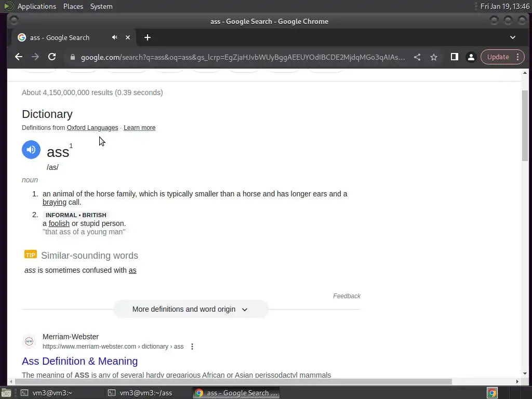The width and height of the screenshot is (532, 399).
Task: Go back to the previous page
Action: (x=19, y=57)
